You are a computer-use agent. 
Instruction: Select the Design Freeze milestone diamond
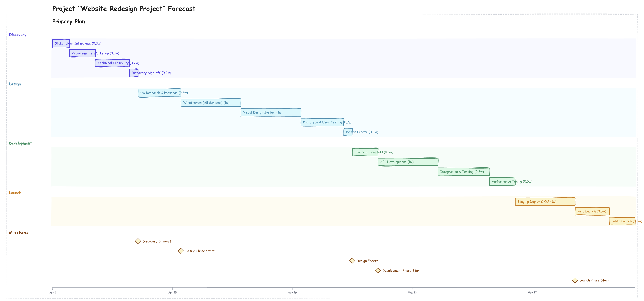click(352, 261)
